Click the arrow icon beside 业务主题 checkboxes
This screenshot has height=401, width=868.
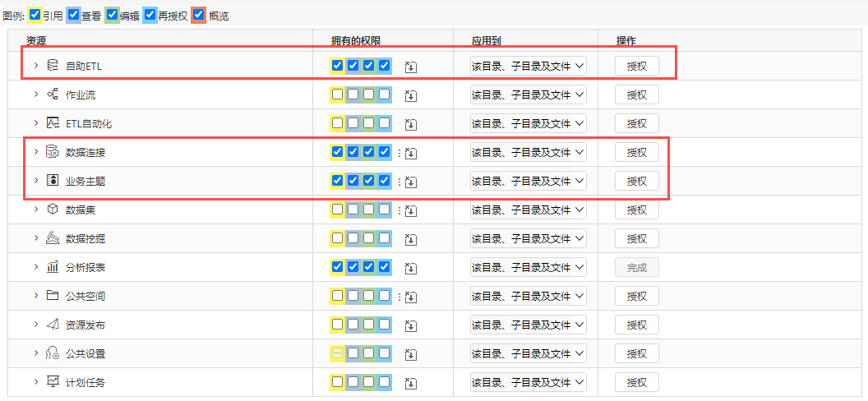(x=411, y=182)
